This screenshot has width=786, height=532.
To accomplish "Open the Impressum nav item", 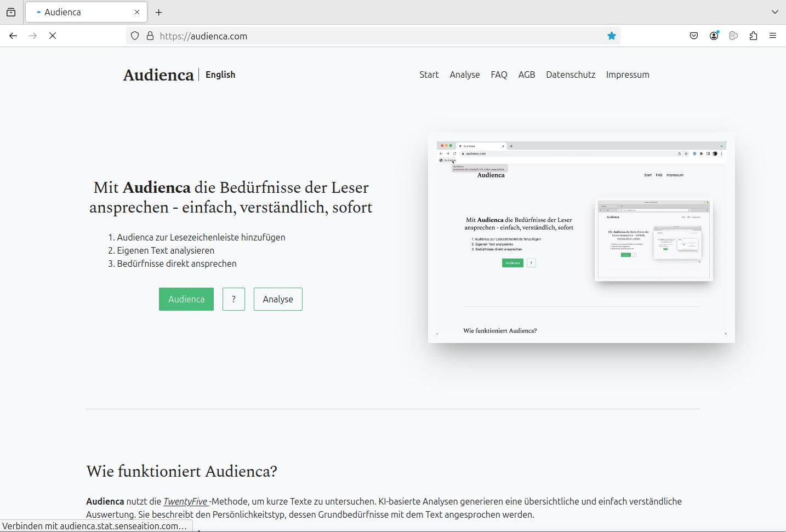I will (628, 75).
